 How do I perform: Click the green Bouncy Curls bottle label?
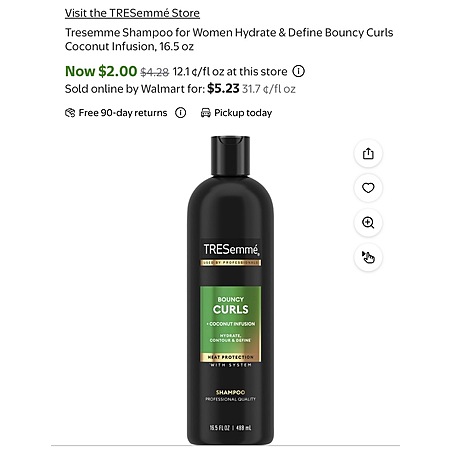click(x=230, y=324)
